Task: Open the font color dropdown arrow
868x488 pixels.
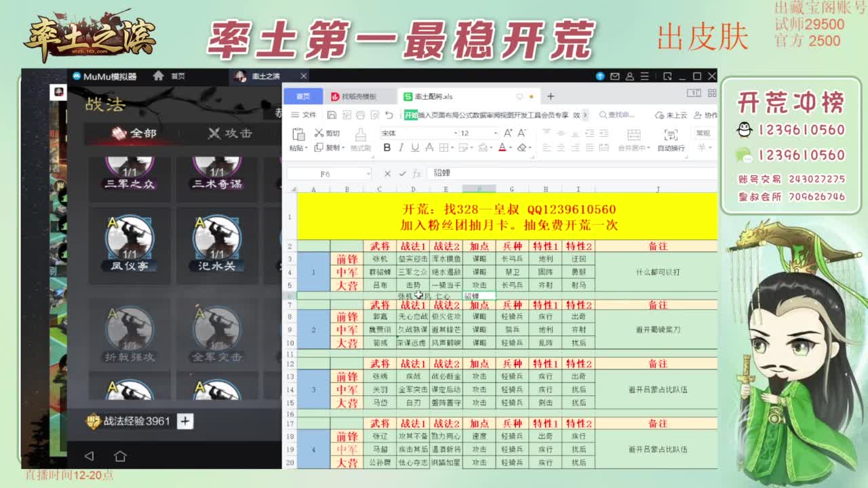Action: pos(511,148)
